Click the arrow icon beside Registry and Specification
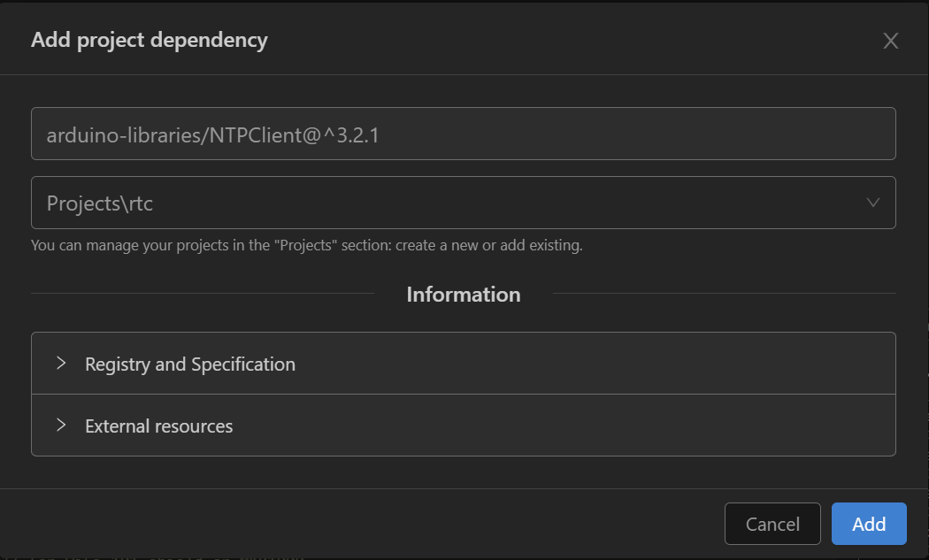The width and height of the screenshot is (929, 560). [x=60, y=364]
